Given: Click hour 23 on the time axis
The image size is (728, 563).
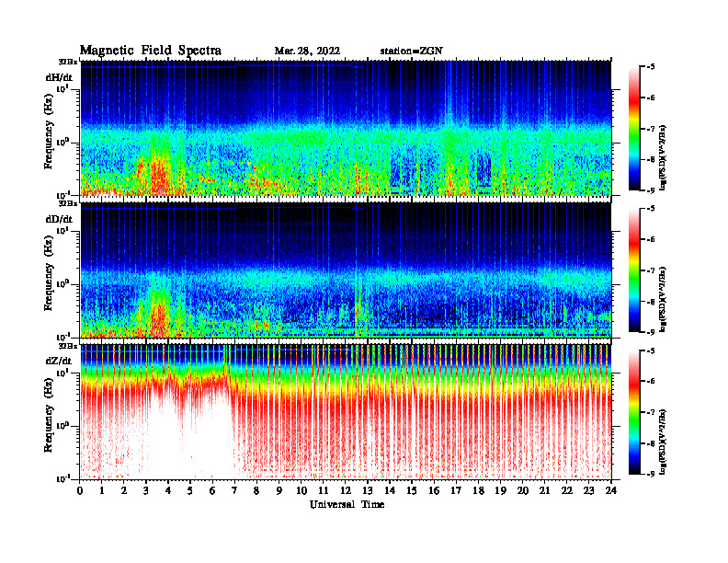Looking at the screenshot, I should click(x=588, y=491).
